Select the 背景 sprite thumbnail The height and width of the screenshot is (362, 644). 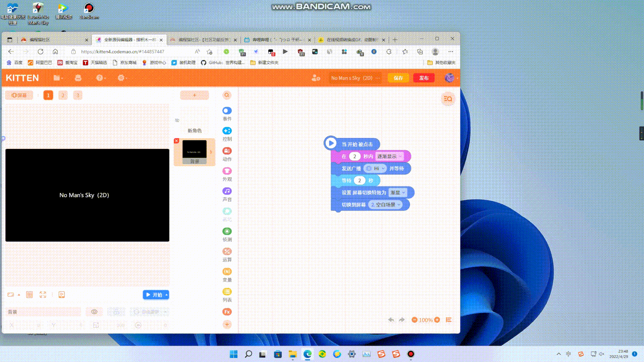pyautogui.click(x=195, y=152)
